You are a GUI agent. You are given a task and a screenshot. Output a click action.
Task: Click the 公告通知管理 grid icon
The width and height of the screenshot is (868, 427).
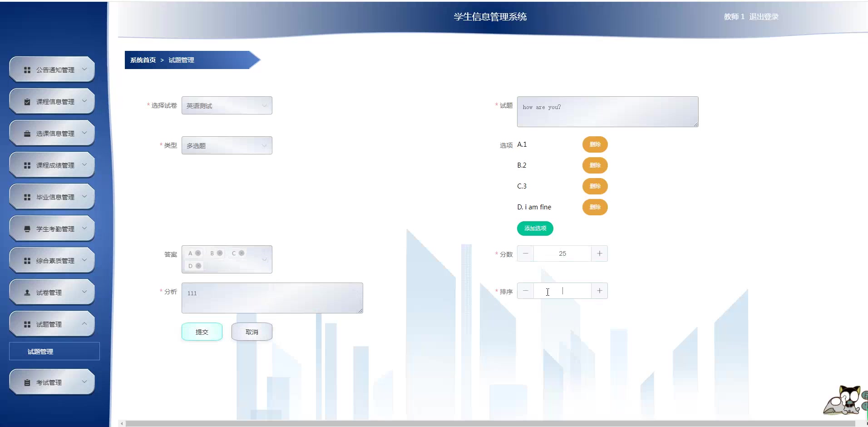26,69
